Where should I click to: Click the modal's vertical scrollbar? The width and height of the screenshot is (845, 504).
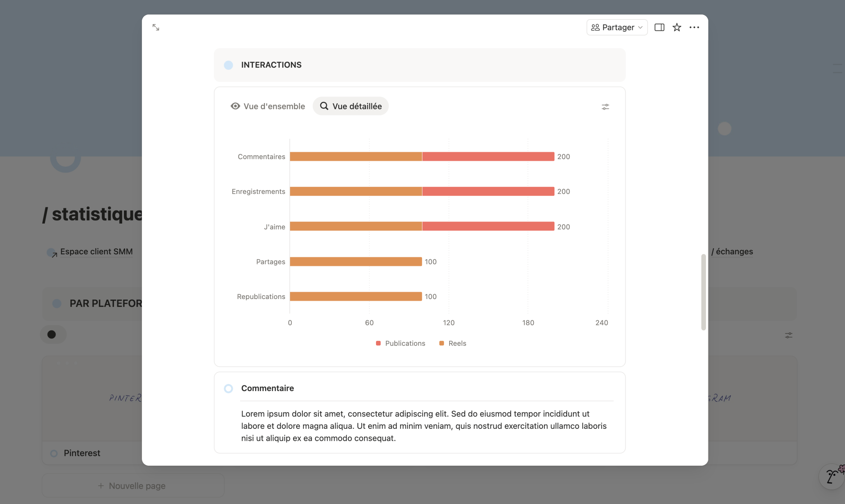703,292
